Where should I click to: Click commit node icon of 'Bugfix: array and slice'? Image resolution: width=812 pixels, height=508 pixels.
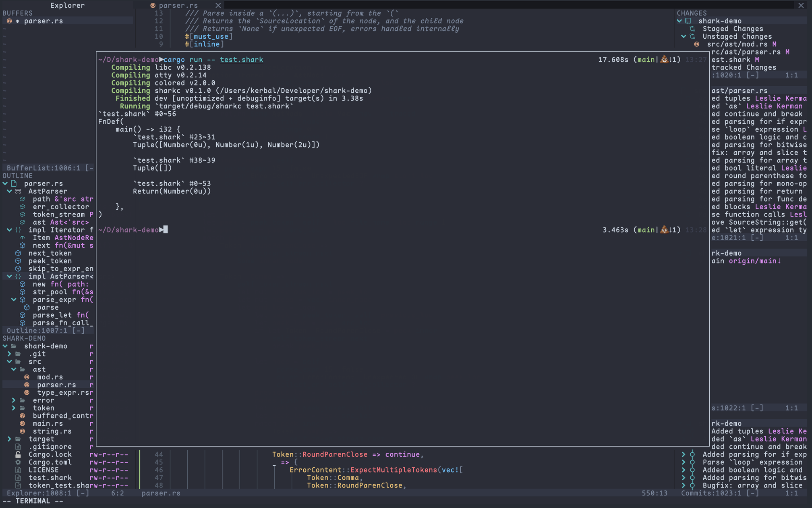[x=692, y=485]
